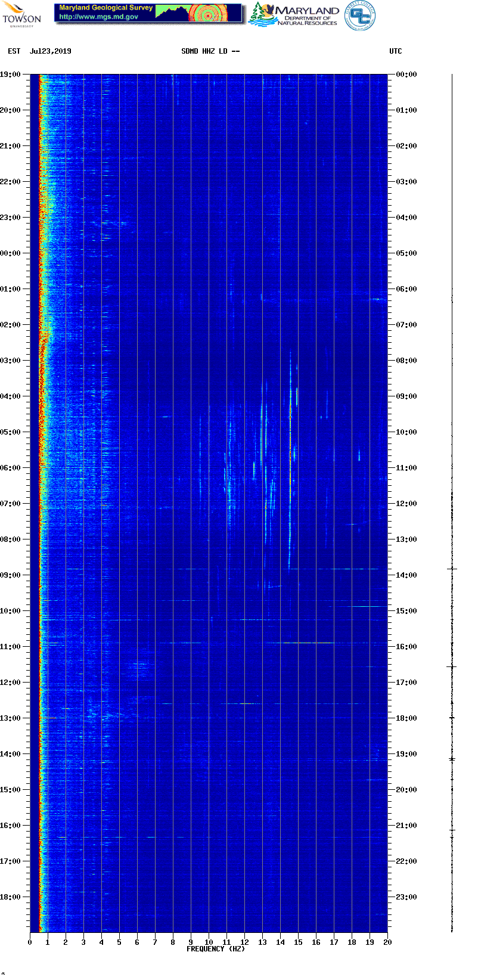
Task: Click the Jul23,2019 date label
Action: point(50,51)
